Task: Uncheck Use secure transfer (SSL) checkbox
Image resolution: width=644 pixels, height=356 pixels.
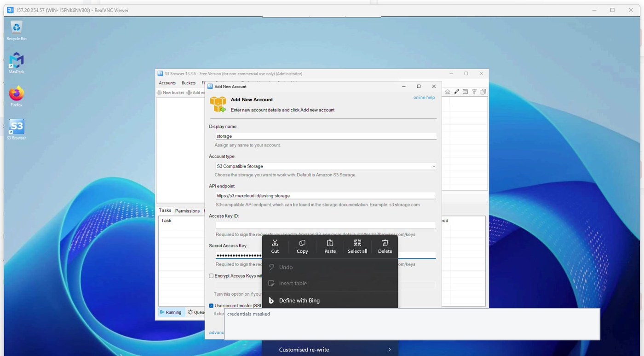Action: 211,305
